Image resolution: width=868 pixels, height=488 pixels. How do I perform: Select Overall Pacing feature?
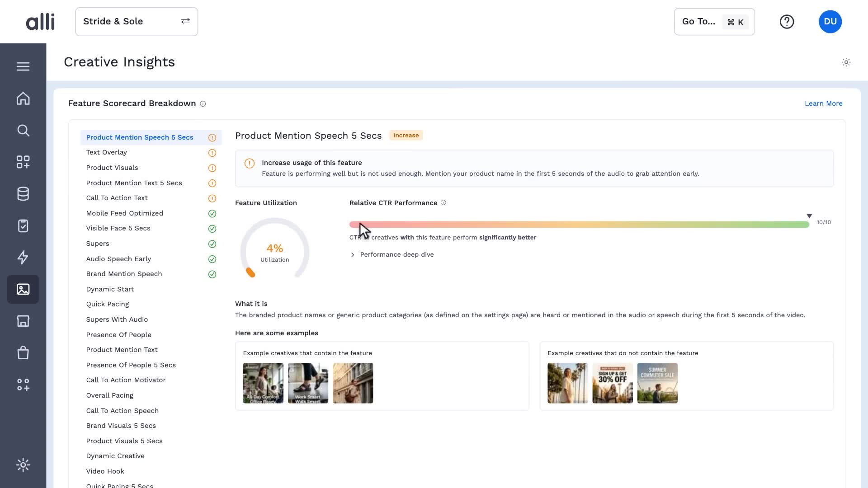click(x=110, y=395)
